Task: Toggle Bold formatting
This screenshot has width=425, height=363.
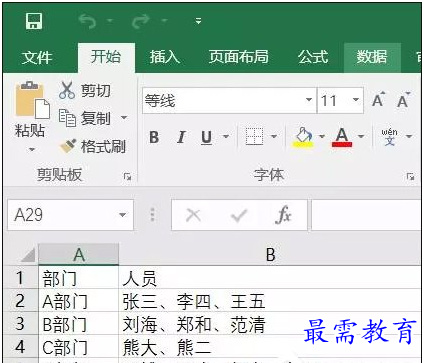Action: [154, 137]
